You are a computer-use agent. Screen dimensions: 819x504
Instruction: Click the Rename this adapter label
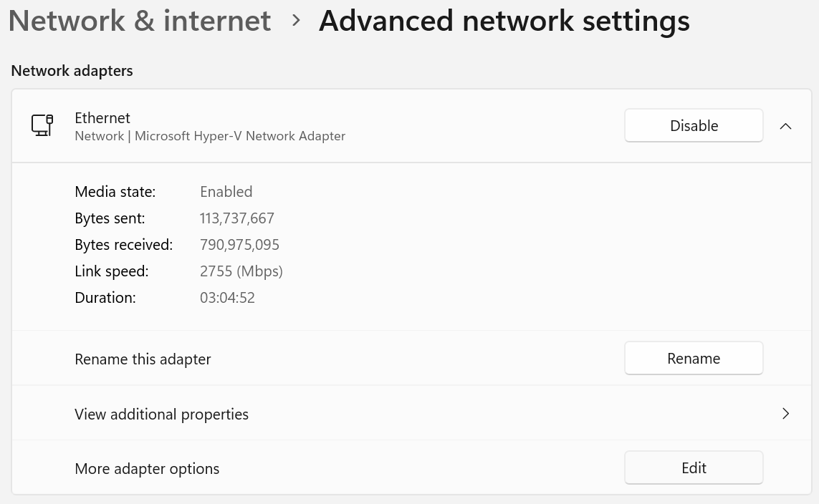(x=143, y=359)
